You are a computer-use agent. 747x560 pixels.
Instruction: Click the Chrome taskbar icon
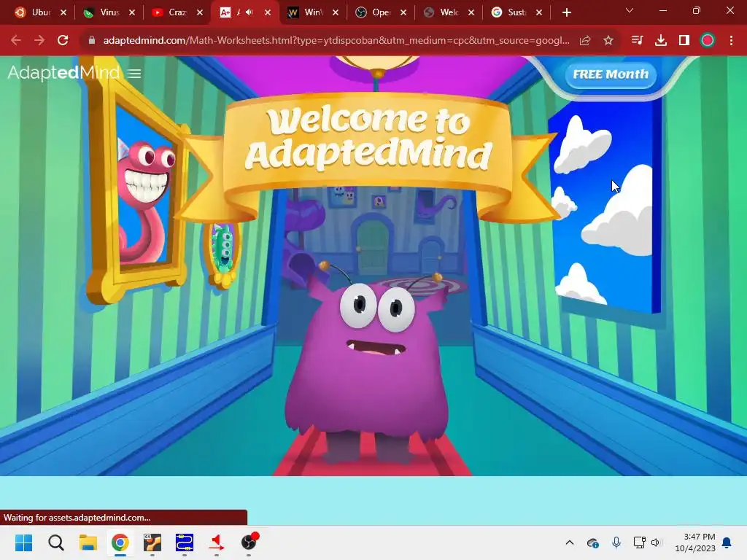coord(120,542)
